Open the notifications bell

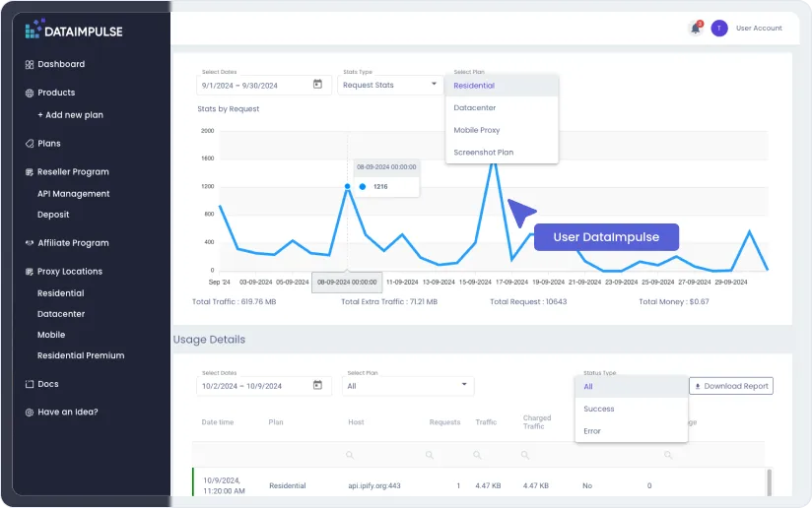pyautogui.click(x=695, y=28)
